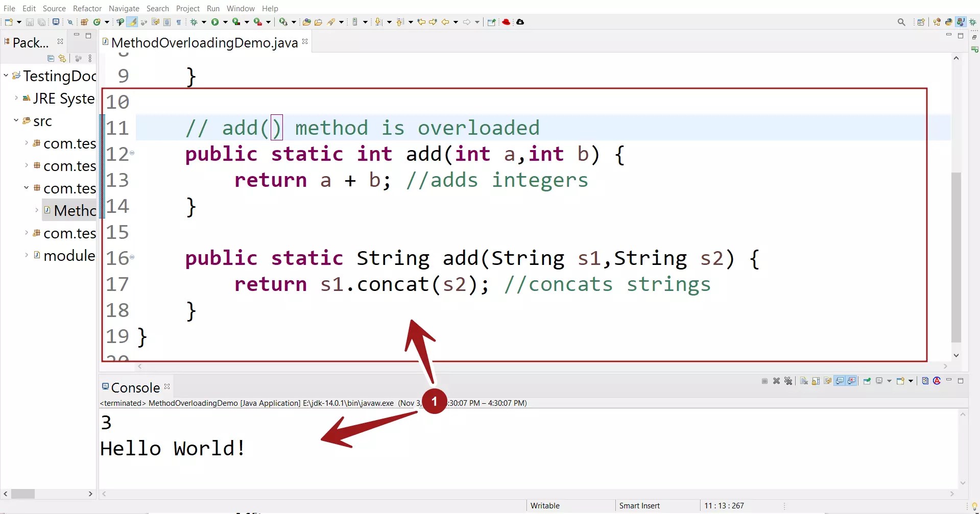Select the MethodOverloadingDemo.java editor tab
Screen dimensions: 980x514
(x=204, y=42)
